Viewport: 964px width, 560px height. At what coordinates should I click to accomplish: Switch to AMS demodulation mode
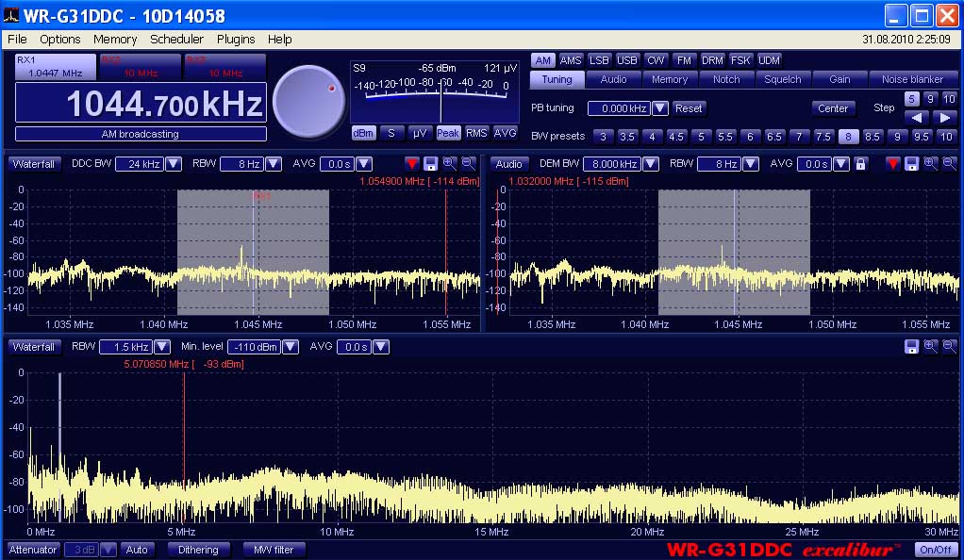tap(571, 60)
